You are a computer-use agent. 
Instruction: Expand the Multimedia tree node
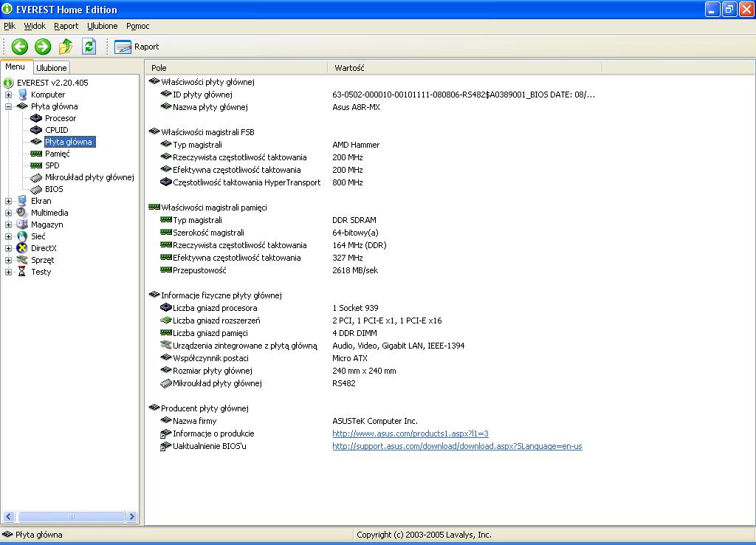(x=8, y=213)
